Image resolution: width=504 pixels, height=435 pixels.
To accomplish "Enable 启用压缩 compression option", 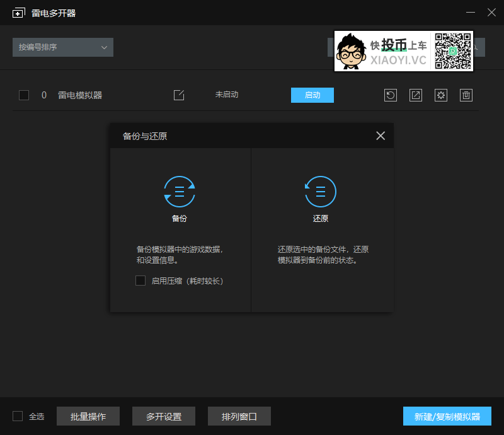I will (140, 281).
